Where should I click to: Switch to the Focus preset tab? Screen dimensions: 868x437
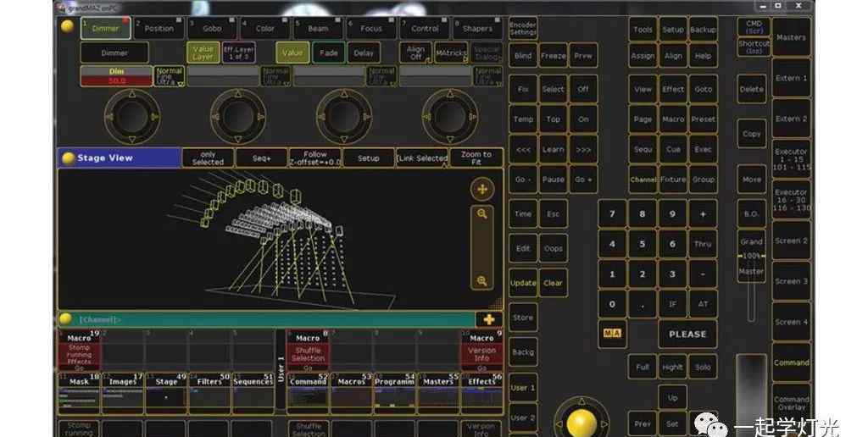point(371,28)
